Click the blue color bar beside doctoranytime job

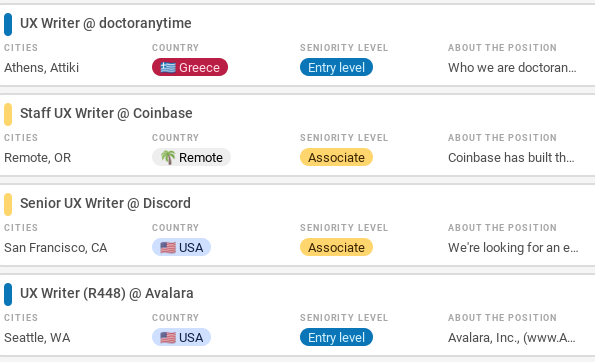click(8, 24)
